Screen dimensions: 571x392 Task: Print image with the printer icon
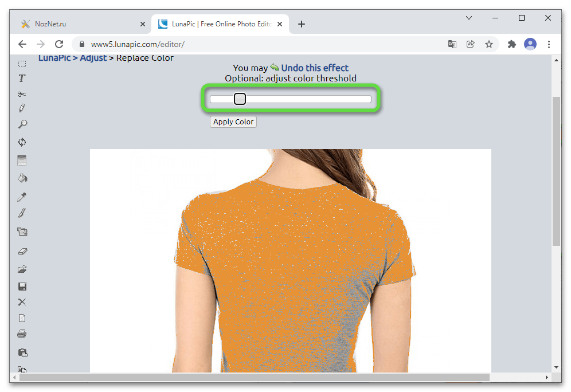tap(22, 334)
